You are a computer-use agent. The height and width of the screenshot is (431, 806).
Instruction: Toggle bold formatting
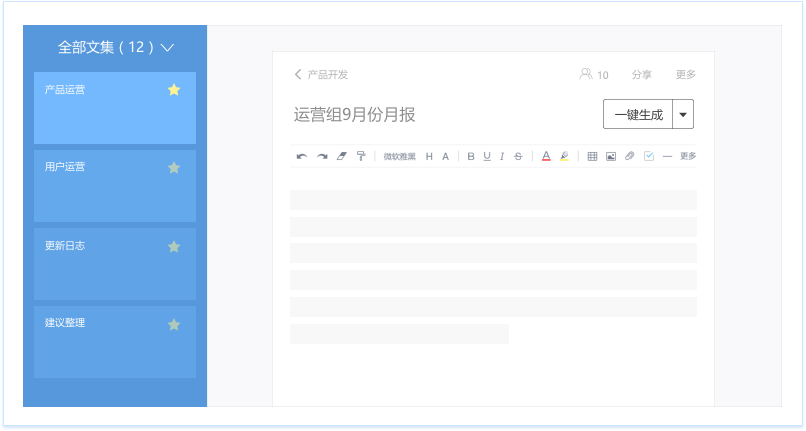coord(471,156)
